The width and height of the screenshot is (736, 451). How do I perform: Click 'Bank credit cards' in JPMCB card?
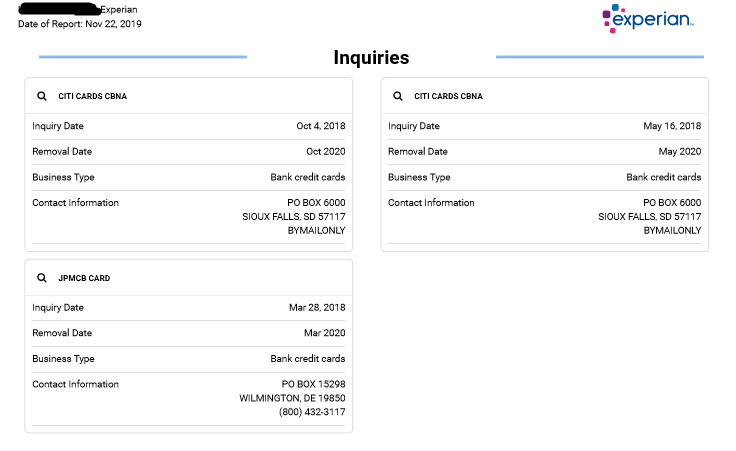[x=307, y=359]
